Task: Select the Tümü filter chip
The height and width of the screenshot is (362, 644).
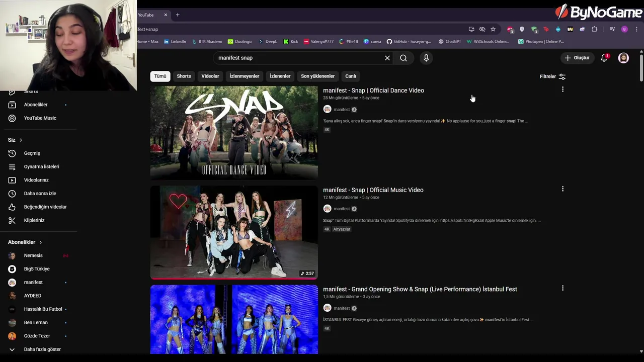Action: (x=160, y=76)
